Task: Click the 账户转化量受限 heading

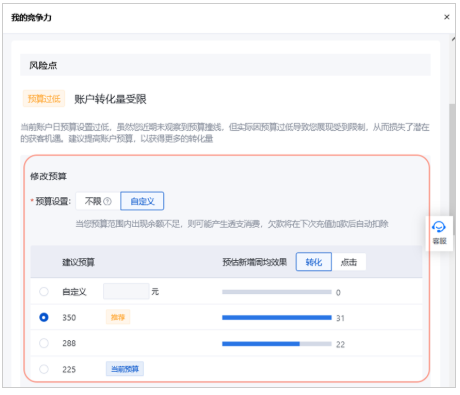Action: (x=110, y=99)
